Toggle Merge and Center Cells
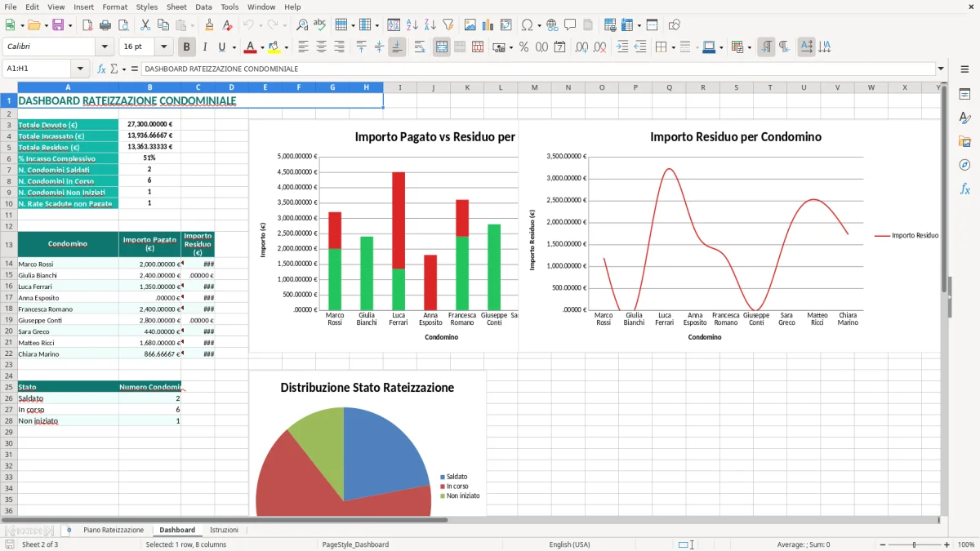Image resolution: width=980 pixels, height=551 pixels. coord(442,47)
